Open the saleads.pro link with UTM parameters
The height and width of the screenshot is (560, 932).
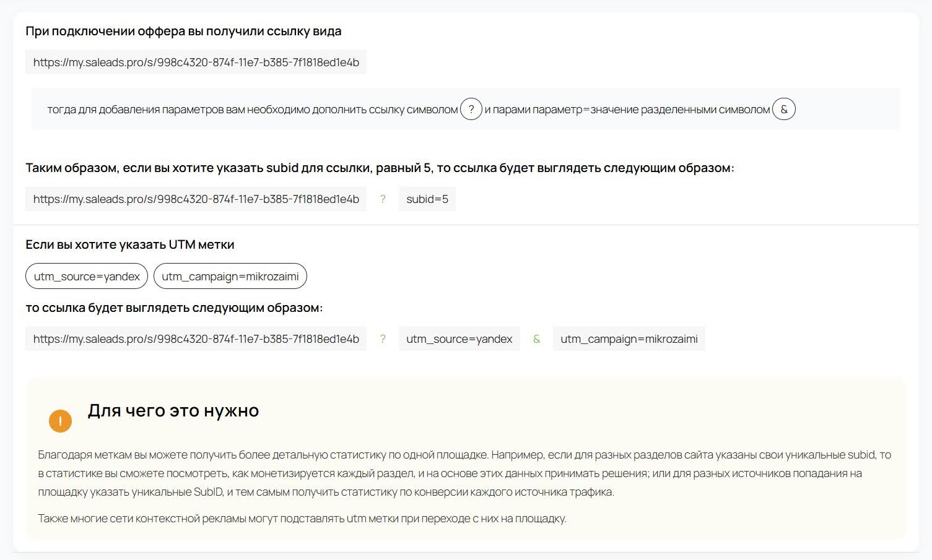(196, 338)
